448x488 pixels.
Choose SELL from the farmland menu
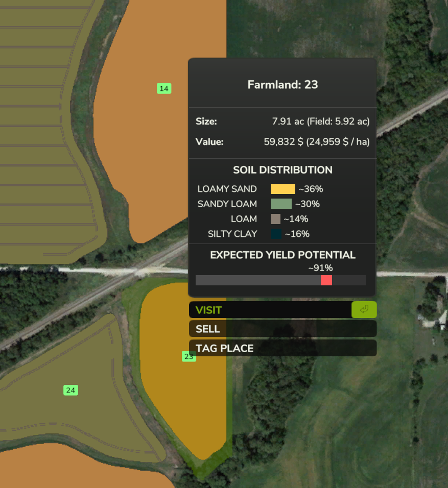282,329
